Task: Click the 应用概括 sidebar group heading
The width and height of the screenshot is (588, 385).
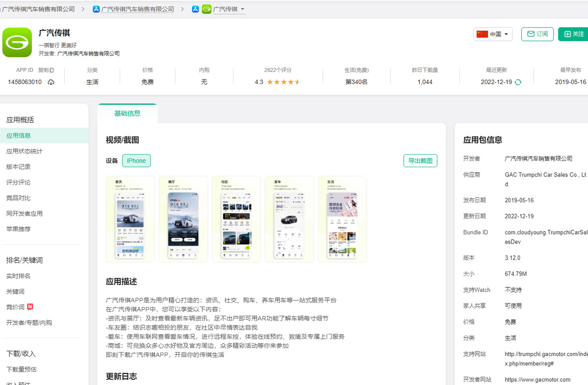Action: 20,120
